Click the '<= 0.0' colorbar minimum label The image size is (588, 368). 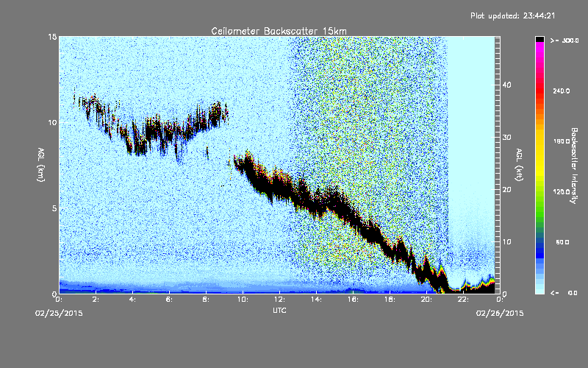pos(564,293)
